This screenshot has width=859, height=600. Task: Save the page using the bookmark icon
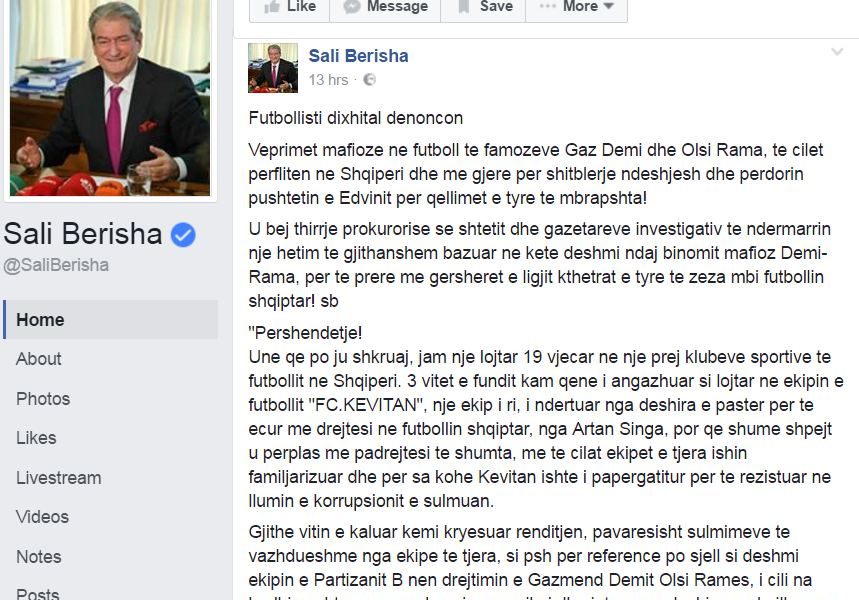483,7
